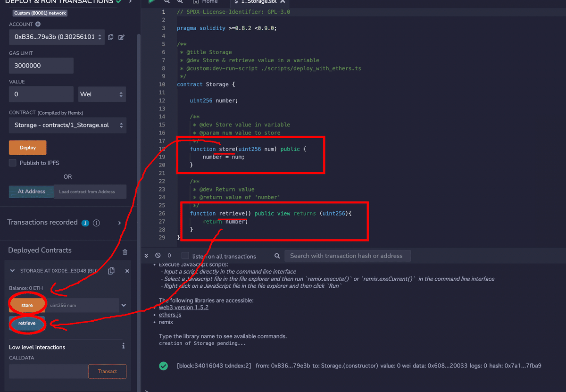The image size is (566, 392).
Task: Click the clear console icon
Action: coord(158,255)
